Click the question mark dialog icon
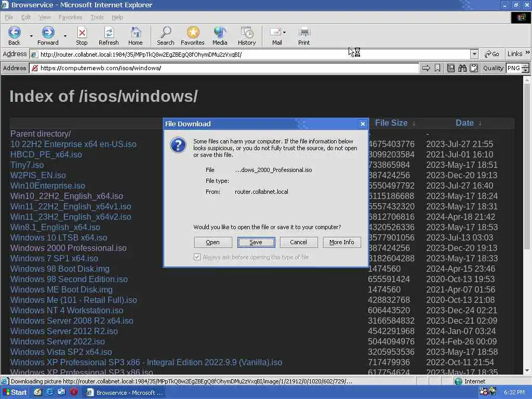This screenshot has height=399, width=532. point(178,145)
